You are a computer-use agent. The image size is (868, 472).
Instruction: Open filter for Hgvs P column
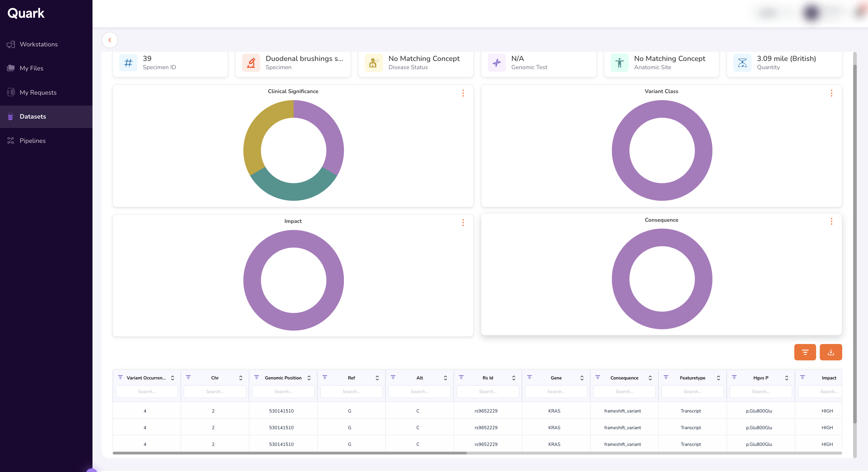coord(734,377)
